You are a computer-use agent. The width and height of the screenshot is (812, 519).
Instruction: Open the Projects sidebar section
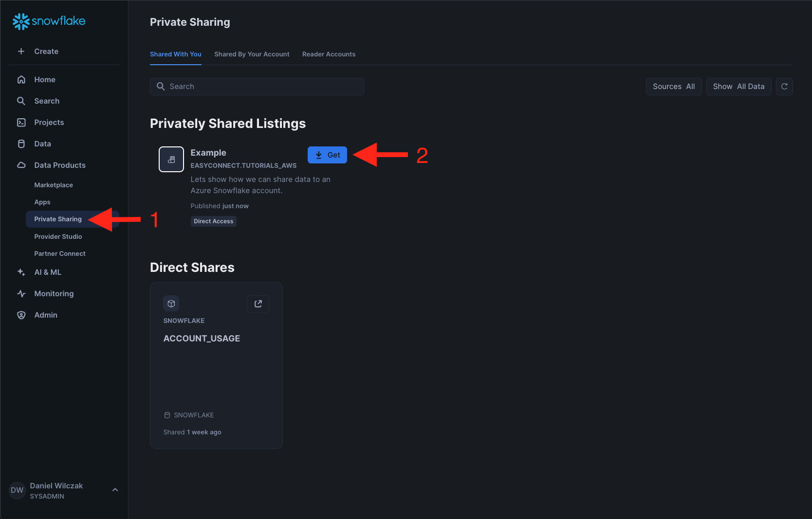[x=49, y=123]
